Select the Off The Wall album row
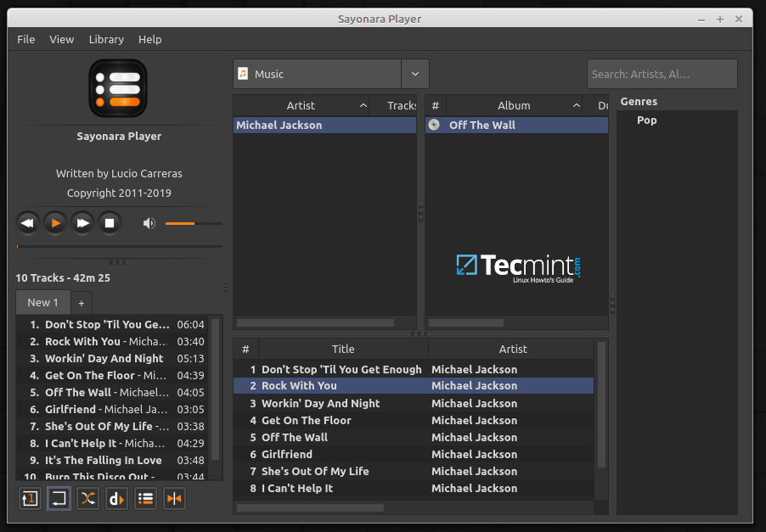The image size is (766, 532). coord(517,125)
